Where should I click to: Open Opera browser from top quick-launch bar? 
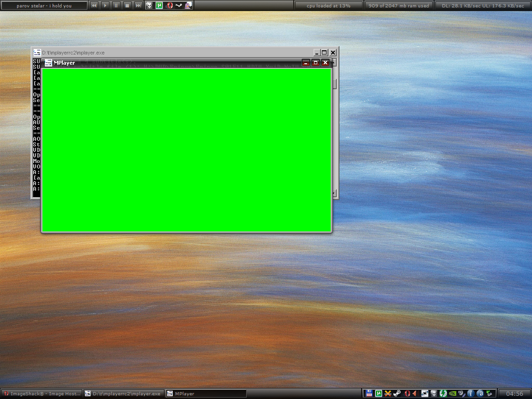tap(169, 6)
